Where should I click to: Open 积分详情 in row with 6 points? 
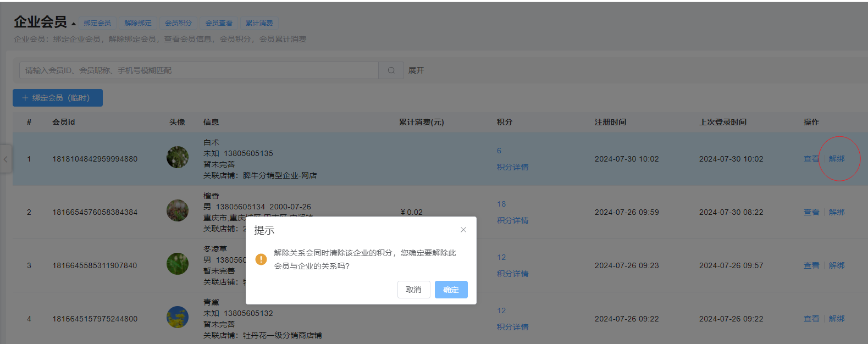coord(513,167)
